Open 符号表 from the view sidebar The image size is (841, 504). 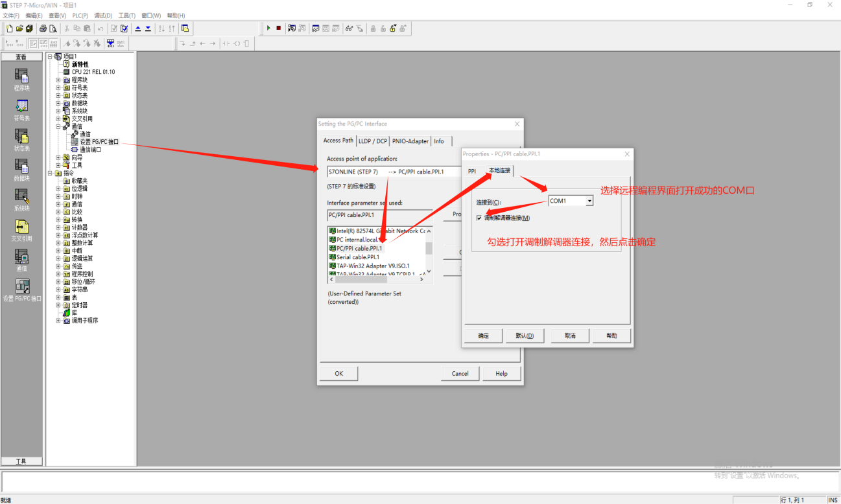[x=21, y=110]
